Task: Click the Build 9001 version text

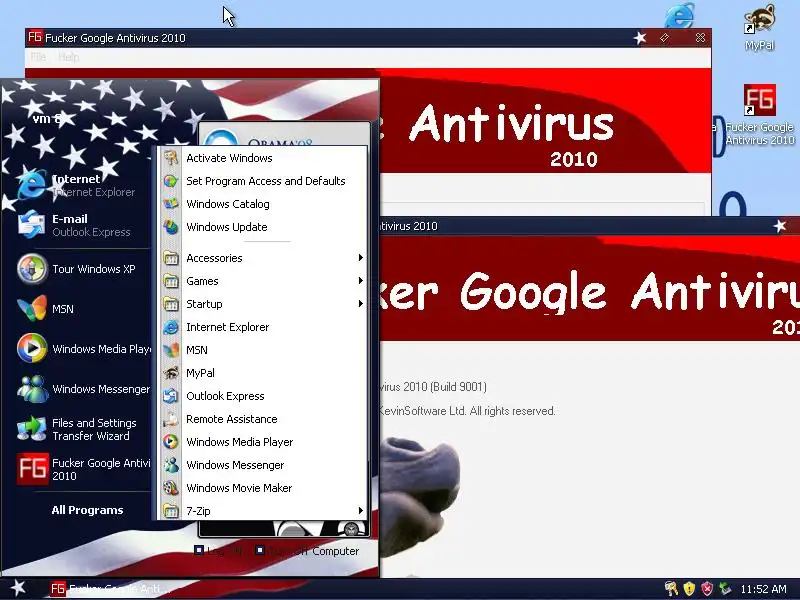Action: 432,387
